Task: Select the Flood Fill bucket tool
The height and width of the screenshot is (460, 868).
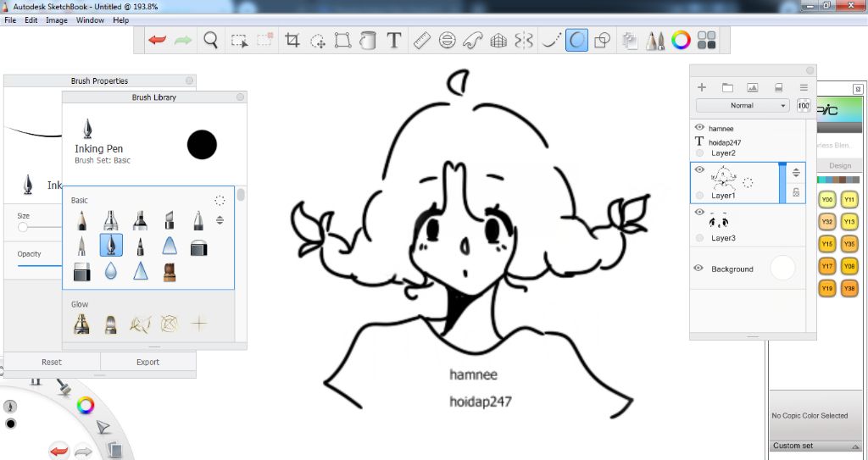Action: point(368,40)
